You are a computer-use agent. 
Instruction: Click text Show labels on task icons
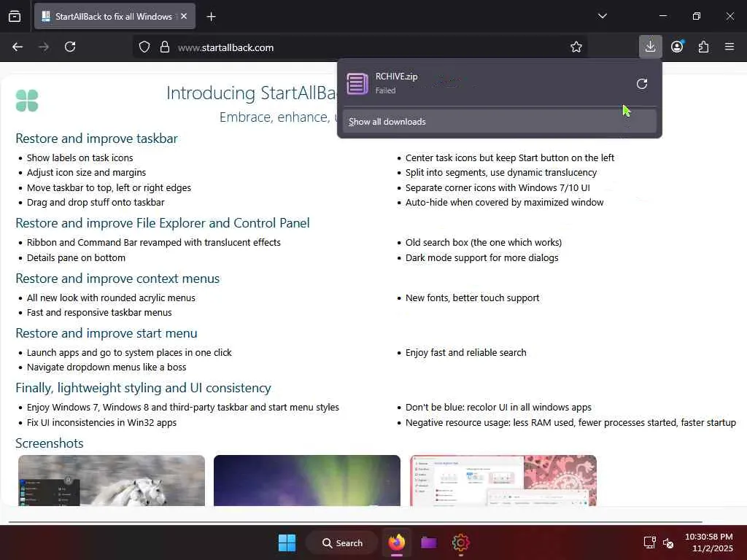(80, 158)
